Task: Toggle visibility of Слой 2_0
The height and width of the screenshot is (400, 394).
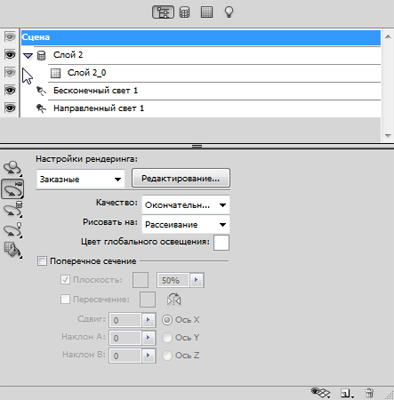Action: [x=10, y=72]
